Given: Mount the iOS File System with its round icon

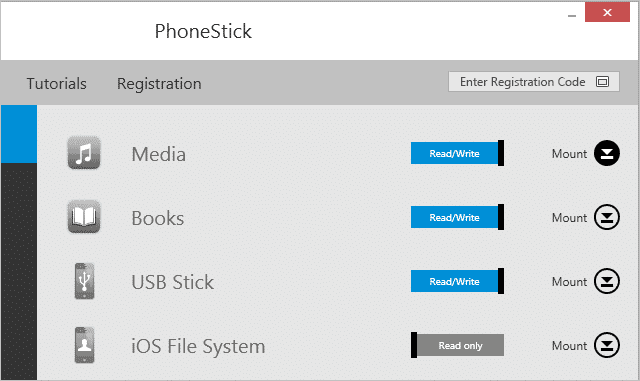Looking at the screenshot, I should (607, 345).
